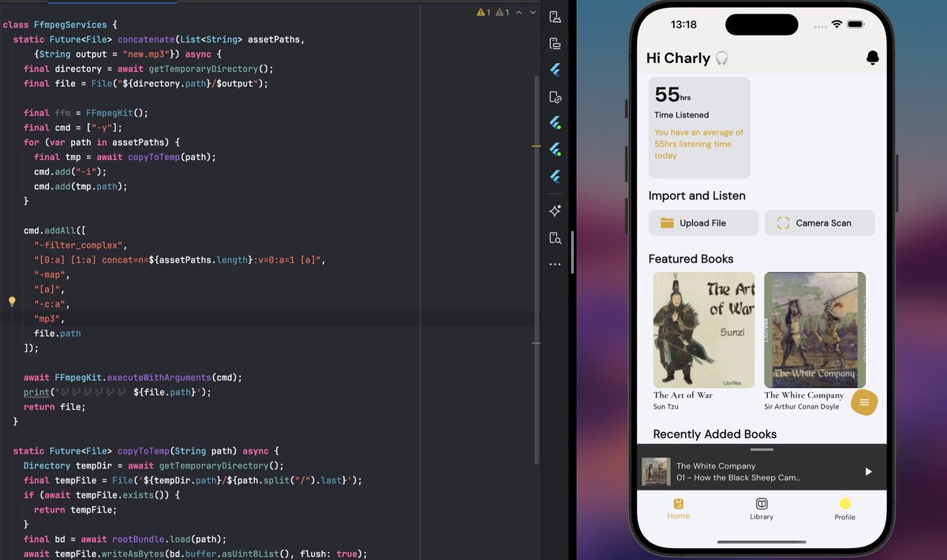This screenshot has height=560, width=947.
Task: Tap the yellow floating menu button
Action: point(864,402)
